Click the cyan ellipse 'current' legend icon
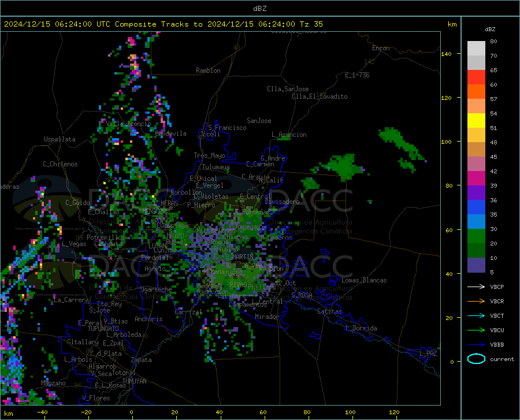Image resolution: width=520 pixels, height=420 pixels. coord(476,359)
